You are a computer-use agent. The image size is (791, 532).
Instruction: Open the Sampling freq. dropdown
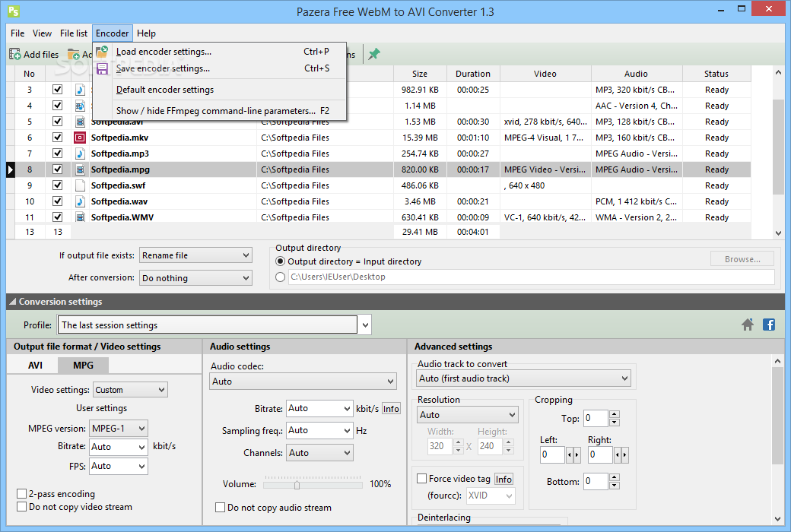pyautogui.click(x=319, y=430)
